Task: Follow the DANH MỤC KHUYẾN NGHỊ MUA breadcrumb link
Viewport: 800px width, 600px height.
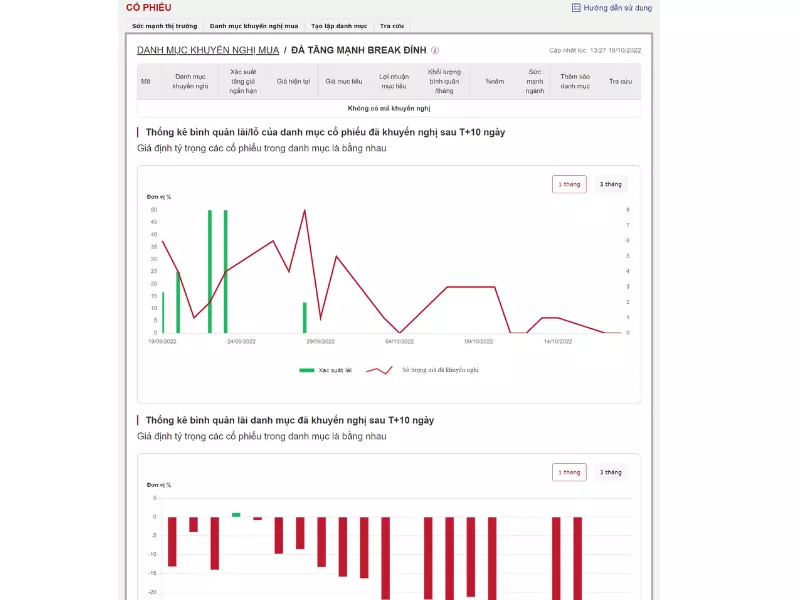Action: coord(208,50)
